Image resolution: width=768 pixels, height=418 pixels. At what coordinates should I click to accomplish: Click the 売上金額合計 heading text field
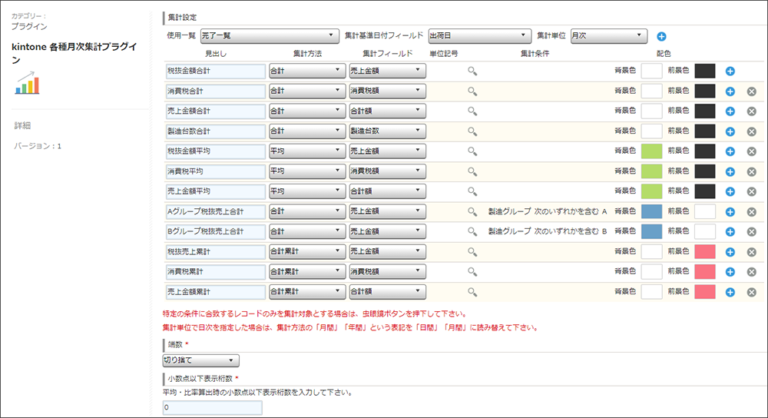[216, 112]
